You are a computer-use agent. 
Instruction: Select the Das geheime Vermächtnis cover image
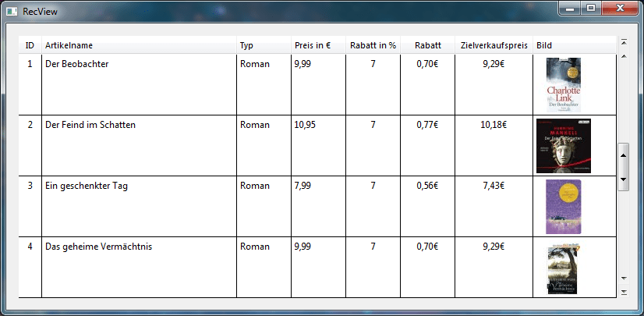click(x=564, y=269)
